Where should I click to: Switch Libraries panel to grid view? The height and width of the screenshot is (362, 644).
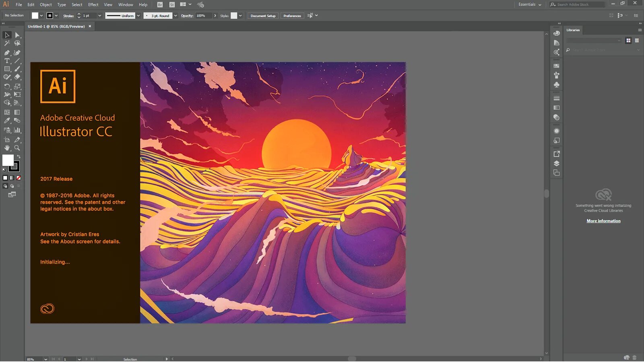coord(628,40)
